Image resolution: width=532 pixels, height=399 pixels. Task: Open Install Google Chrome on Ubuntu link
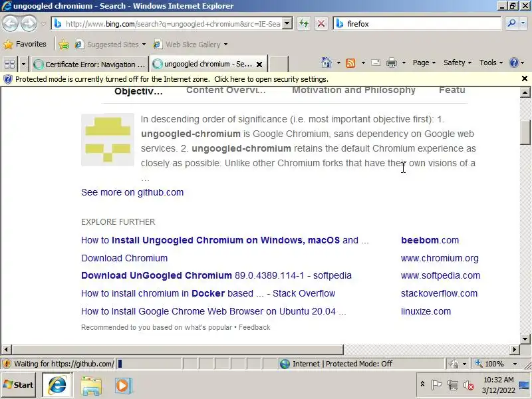pyautogui.click(x=213, y=311)
